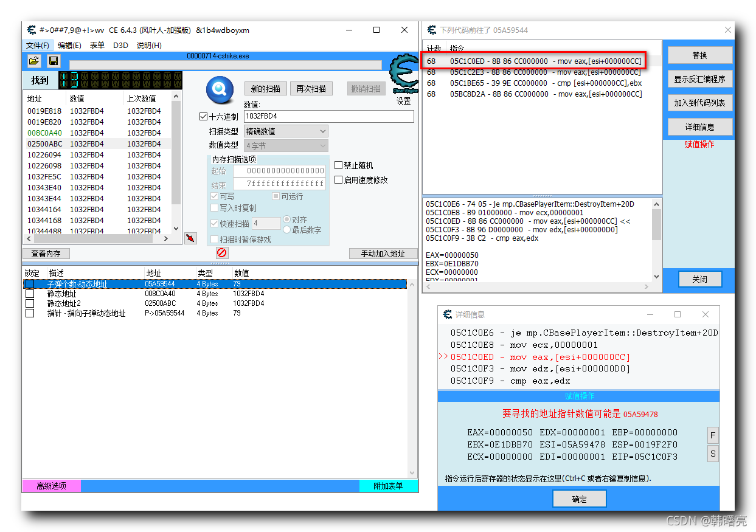This screenshot has height=532, width=756.
Task: Lock the 静态地址2 entry checkbox
Action: point(30,303)
